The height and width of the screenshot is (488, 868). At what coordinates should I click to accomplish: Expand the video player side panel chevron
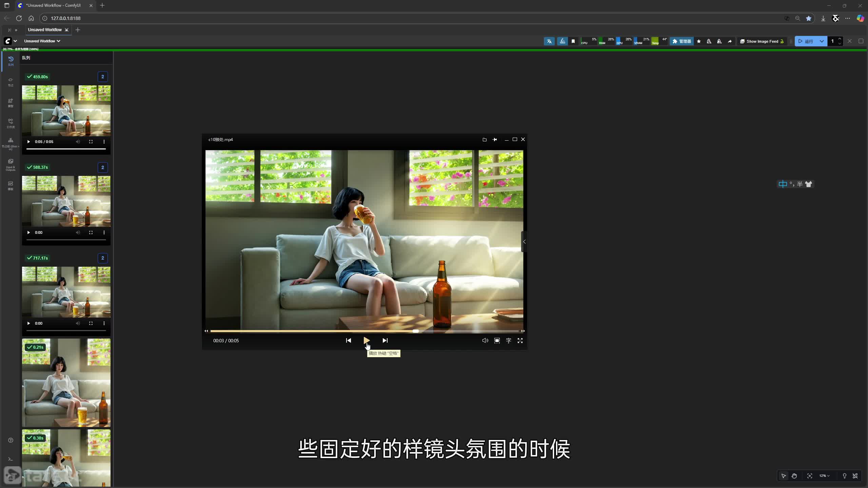point(524,242)
